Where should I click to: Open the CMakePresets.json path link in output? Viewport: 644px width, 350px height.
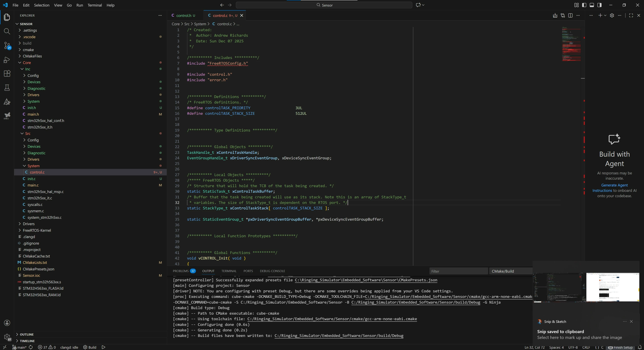point(366,280)
